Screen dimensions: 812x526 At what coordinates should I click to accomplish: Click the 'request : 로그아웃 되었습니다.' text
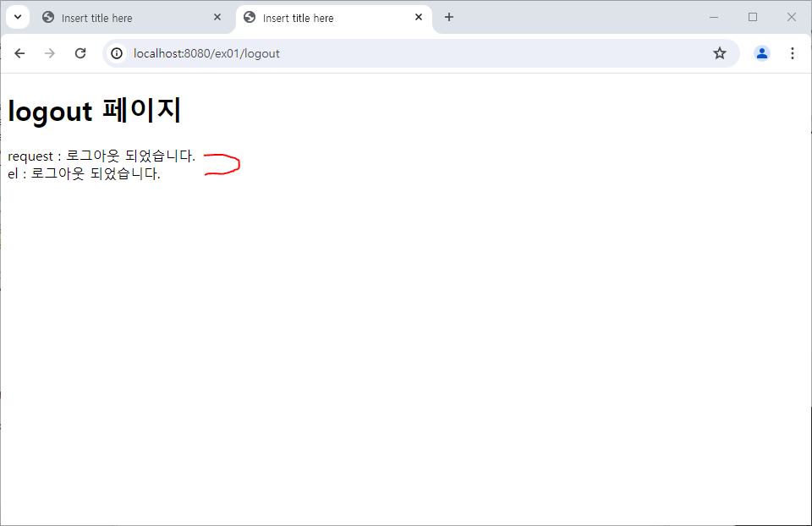tap(101, 156)
